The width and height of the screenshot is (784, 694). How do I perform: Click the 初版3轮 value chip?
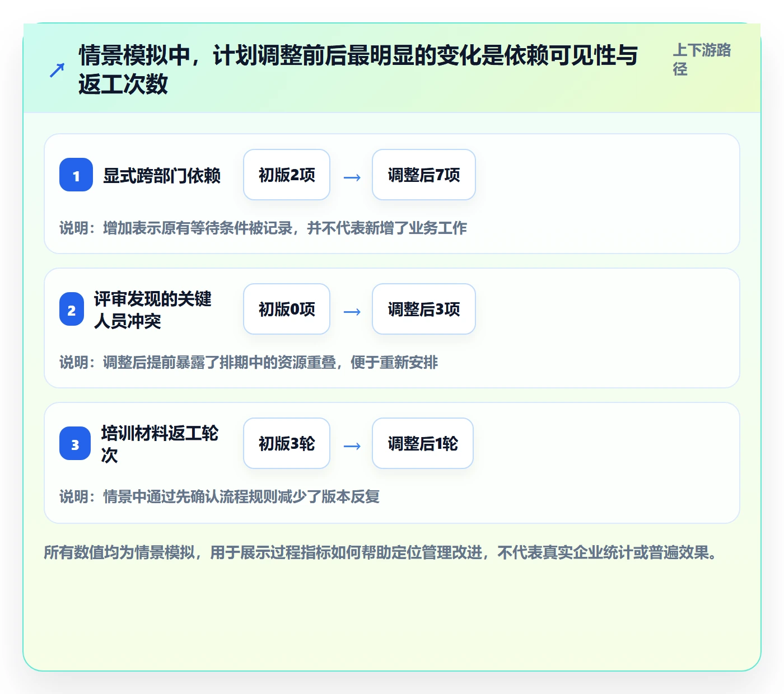pyautogui.click(x=287, y=443)
